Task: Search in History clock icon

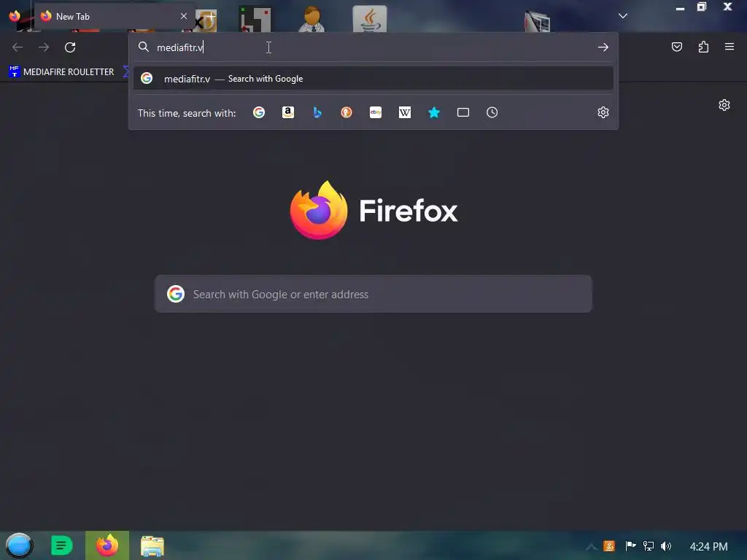Action: click(x=492, y=112)
